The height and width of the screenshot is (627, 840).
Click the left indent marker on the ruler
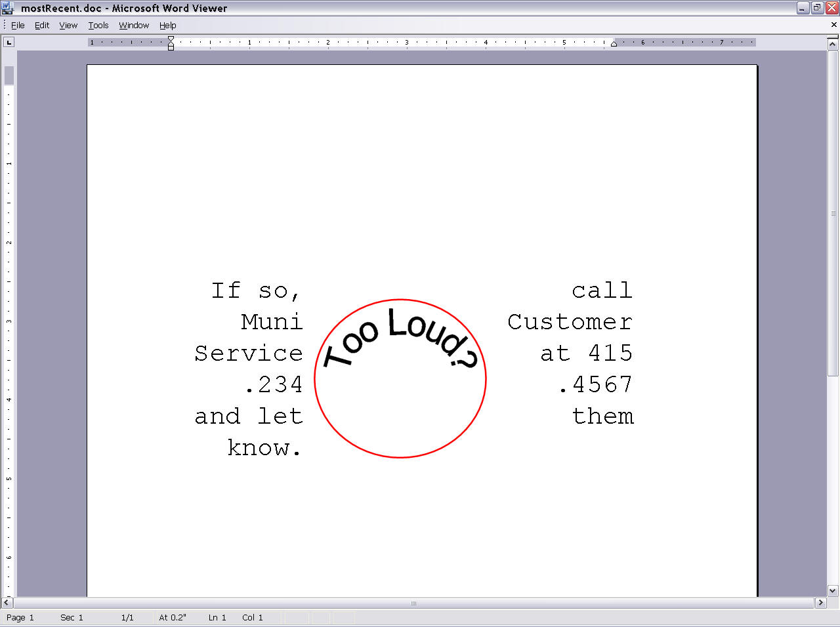point(171,46)
